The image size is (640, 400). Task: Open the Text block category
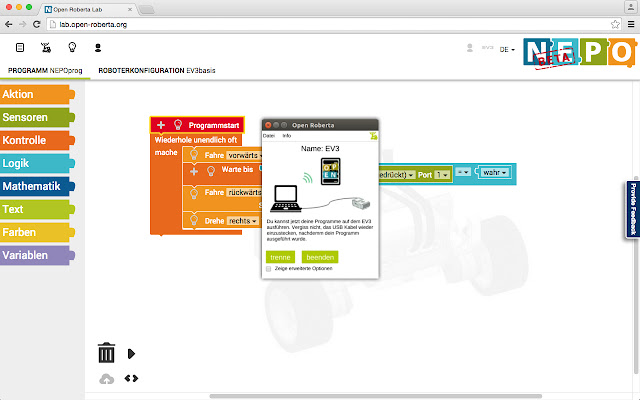37,209
